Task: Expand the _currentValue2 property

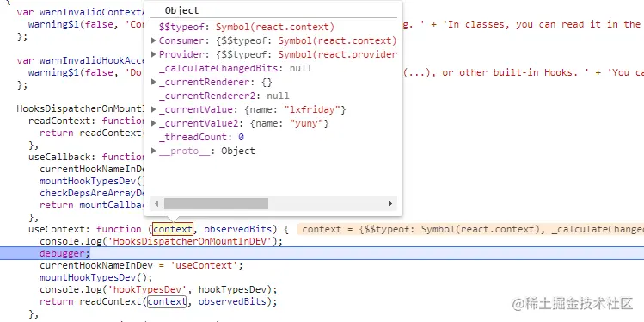Action: [x=154, y=123]
